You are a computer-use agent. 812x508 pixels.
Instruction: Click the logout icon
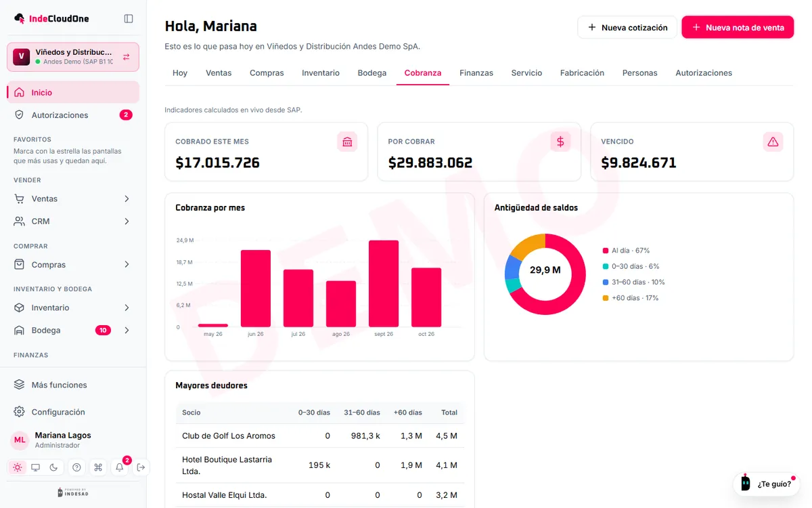click(141, 467)
